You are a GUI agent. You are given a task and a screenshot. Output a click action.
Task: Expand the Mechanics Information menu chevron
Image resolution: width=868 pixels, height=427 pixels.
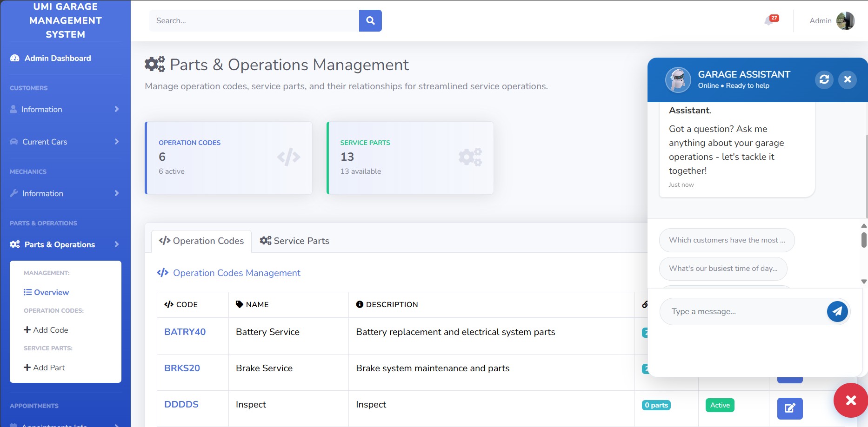[117, 193]
